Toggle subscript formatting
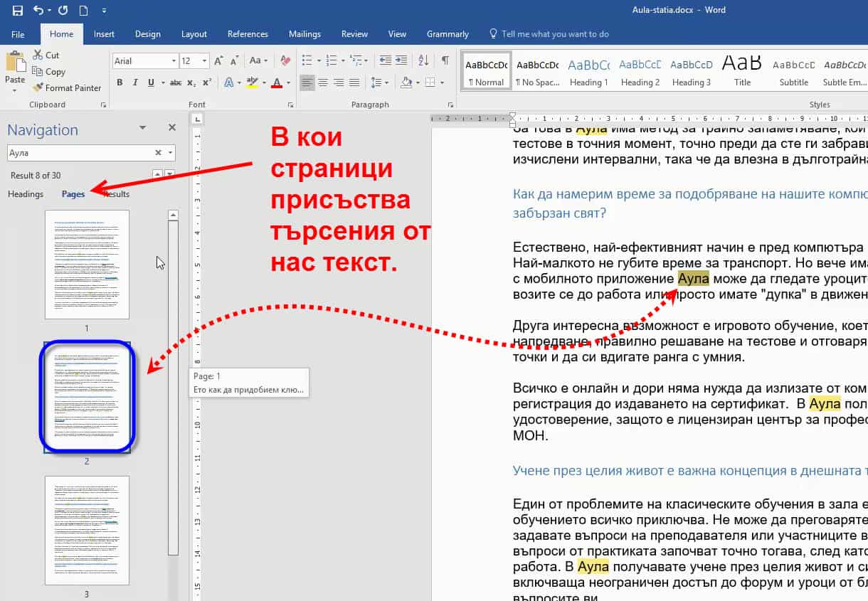Image resolution: width=868 pixels, height=601 pixels. tap(191, 83)
